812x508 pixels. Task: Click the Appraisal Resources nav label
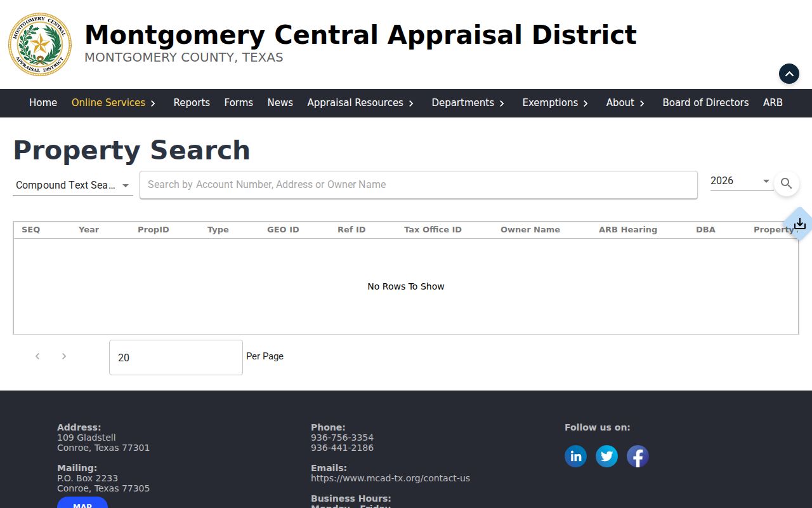click(355, 102)
